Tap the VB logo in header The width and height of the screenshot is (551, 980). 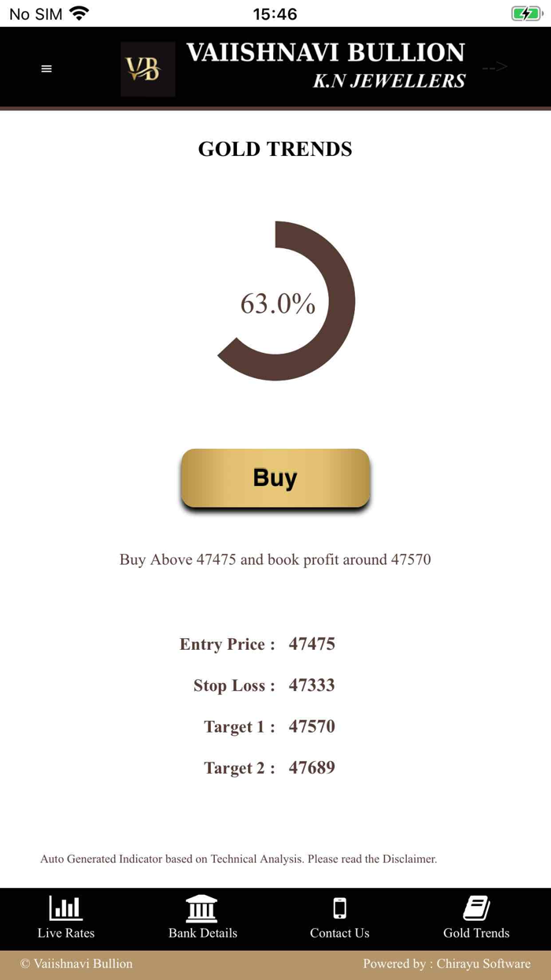click(x=148, y=69)
